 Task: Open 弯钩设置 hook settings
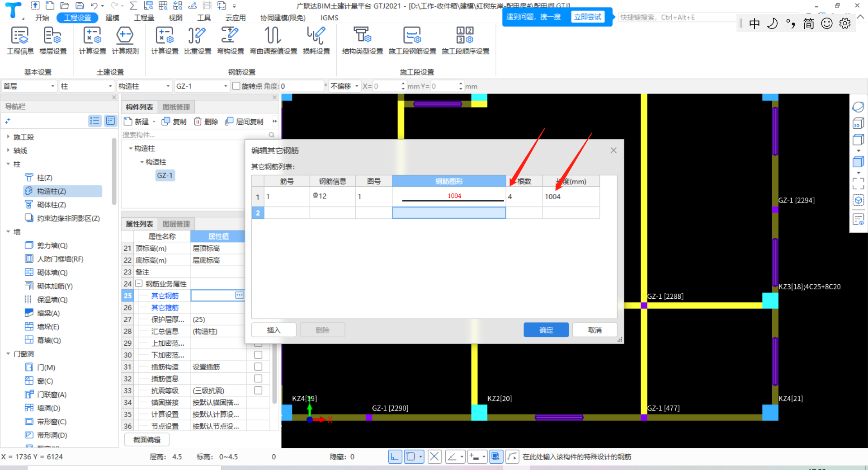(x=230, y=41)
